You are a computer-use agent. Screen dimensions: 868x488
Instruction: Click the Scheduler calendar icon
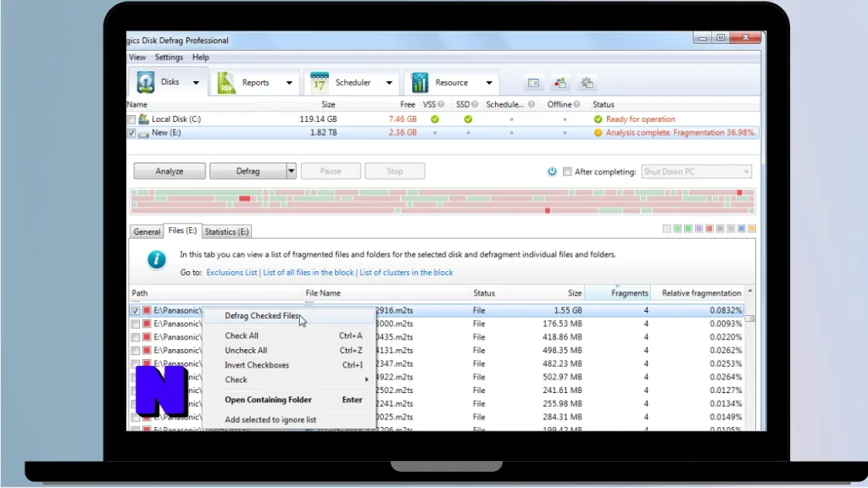coord(319,82)
